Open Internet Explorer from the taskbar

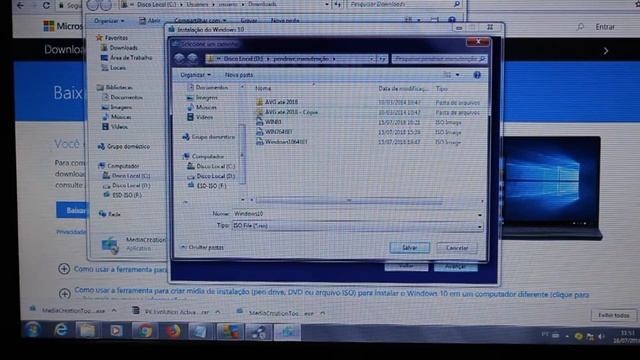(x=61, y=330)
